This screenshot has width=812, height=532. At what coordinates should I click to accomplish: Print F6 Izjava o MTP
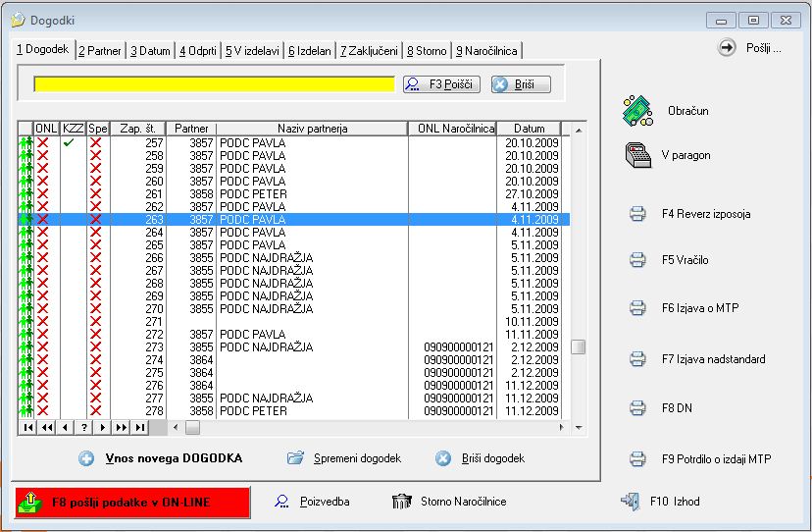pyautogui.click(x=637, y=308)
